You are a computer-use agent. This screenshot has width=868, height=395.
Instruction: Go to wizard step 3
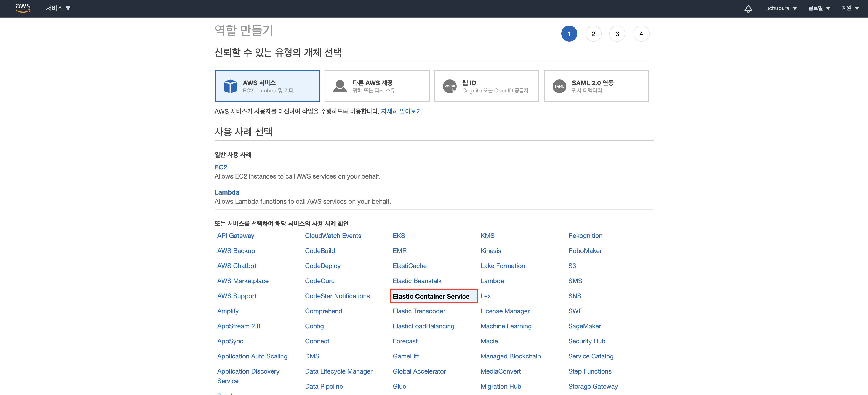[617, 34]
